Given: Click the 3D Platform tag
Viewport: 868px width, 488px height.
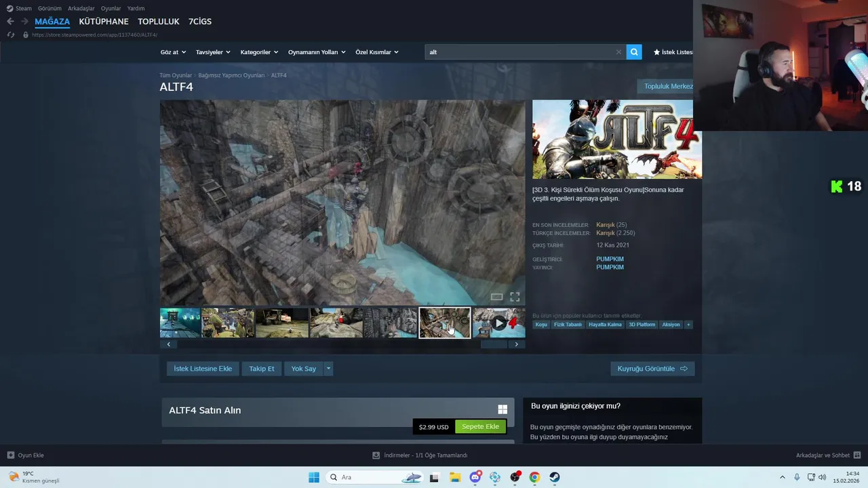Looking at the screenshot, I should 642,325.
